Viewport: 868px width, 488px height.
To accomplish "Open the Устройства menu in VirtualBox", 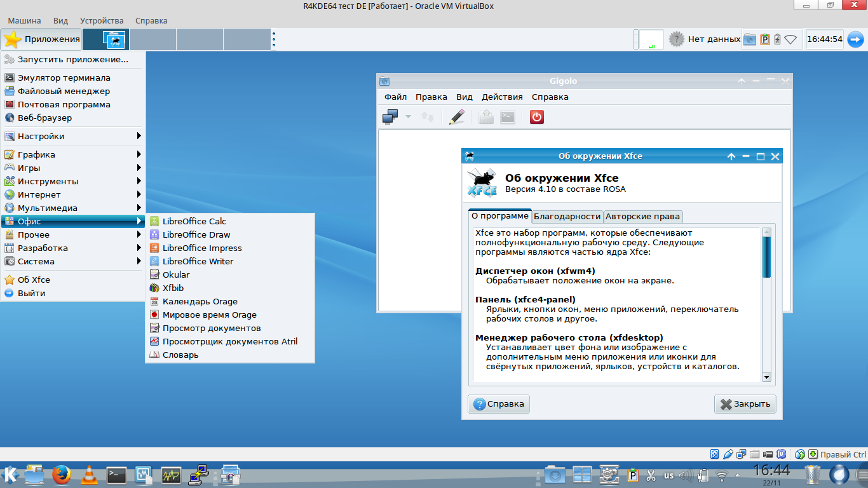I will (102, 20).
